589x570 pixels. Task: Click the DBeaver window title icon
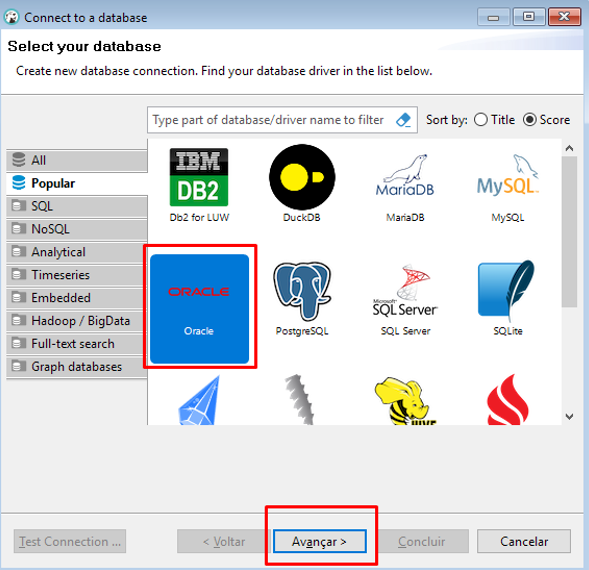pyautogui.click(x=12, y=17)
